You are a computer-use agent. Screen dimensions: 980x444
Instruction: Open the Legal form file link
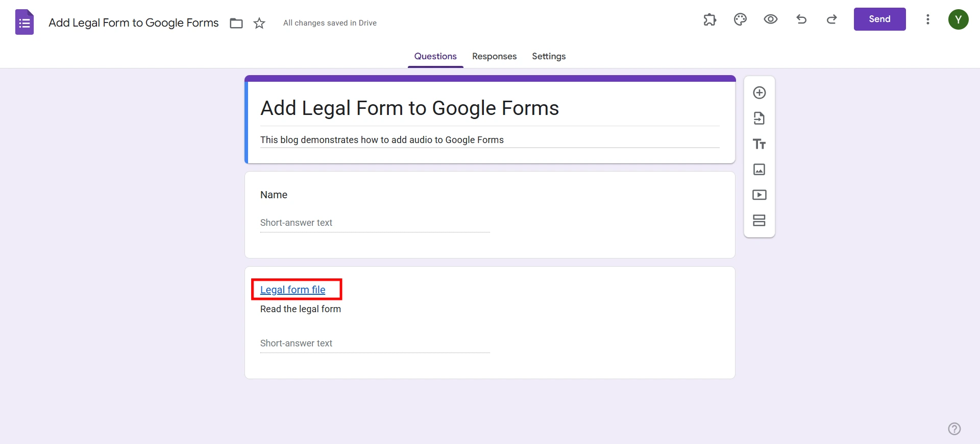pos(293,290)
